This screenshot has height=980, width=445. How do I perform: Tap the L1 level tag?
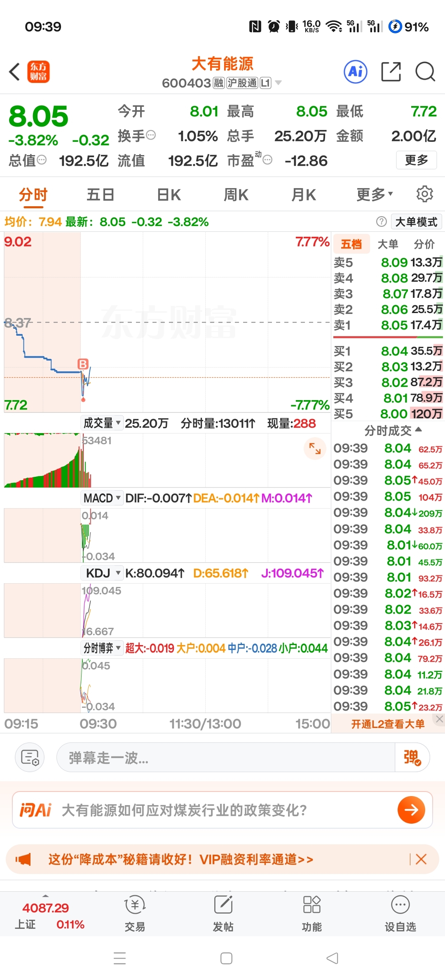tap(265, 83)
